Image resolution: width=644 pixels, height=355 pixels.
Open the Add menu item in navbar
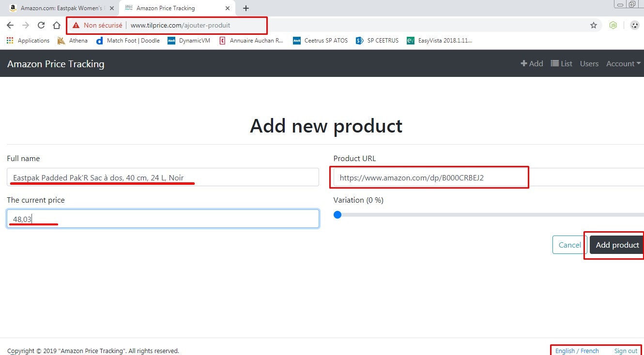pyautogui.click(x=532, y=63)
